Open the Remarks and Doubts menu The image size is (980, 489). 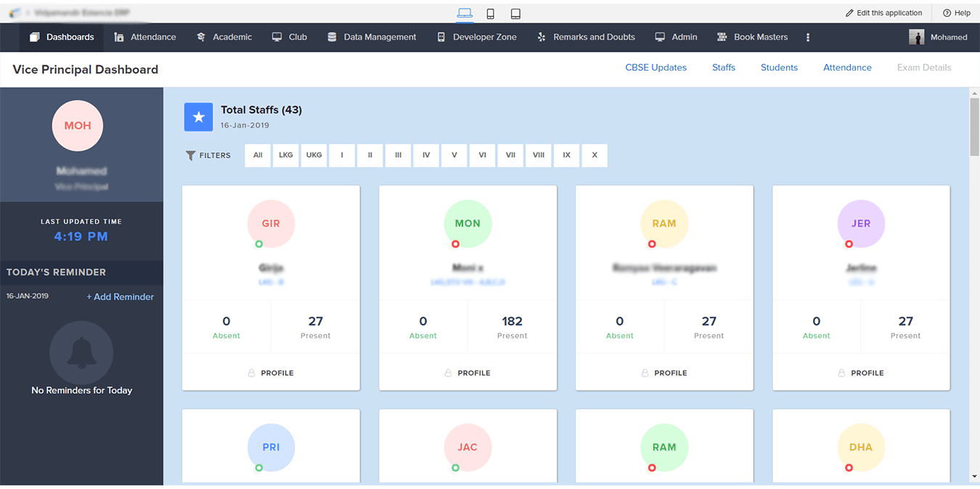point(586,37)
